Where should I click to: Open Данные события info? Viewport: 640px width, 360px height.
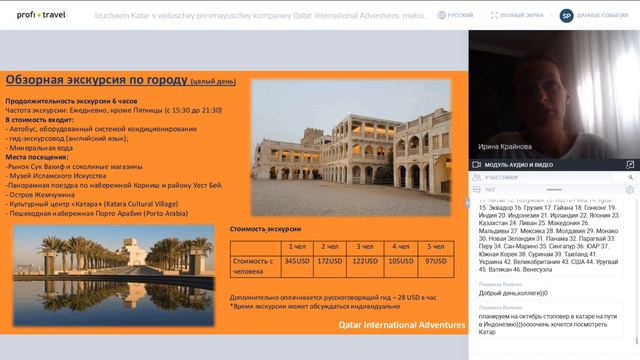tap(602, 15)
